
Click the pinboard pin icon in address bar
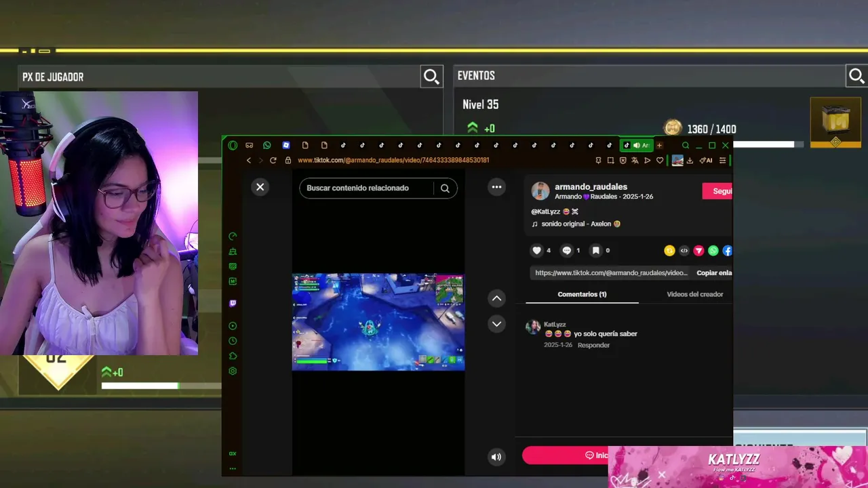coord(598,161)
